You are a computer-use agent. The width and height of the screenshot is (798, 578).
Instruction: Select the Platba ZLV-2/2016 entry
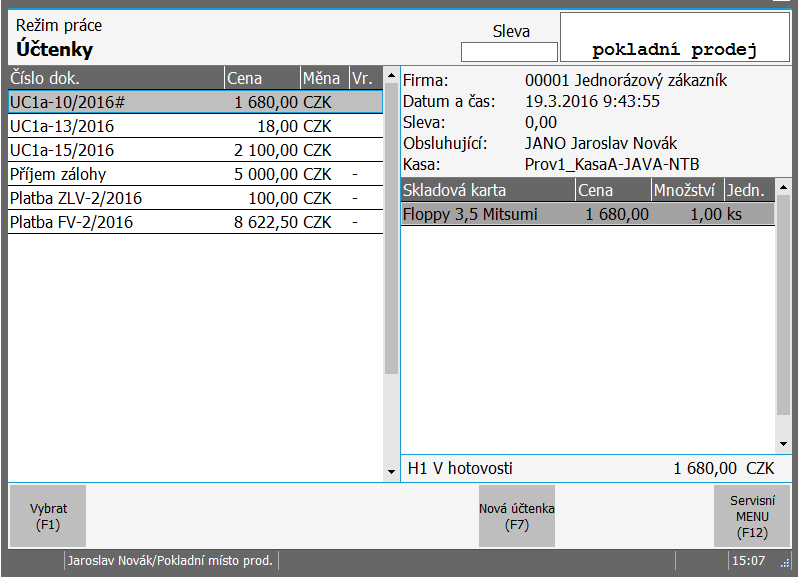[195, 198]
